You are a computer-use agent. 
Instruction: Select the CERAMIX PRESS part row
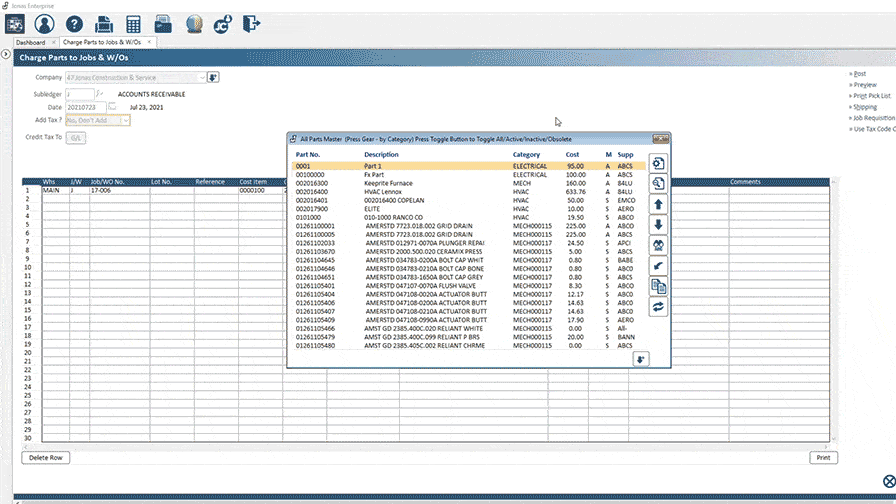point(469,251)
